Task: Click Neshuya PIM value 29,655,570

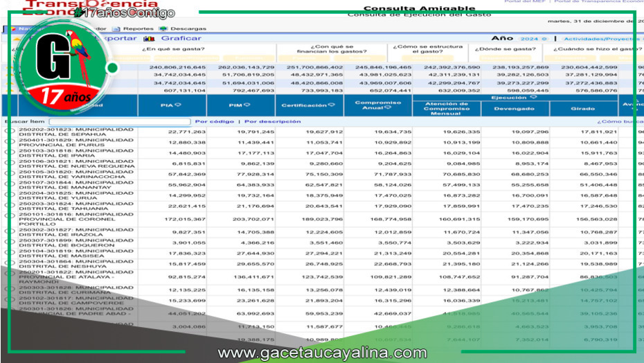Action: [256, 264]
